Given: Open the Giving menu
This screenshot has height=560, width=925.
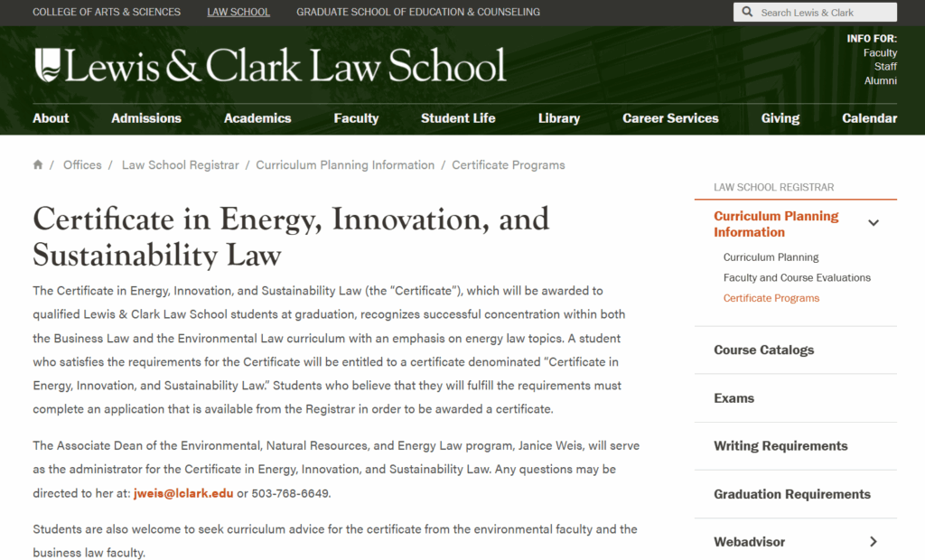Looking at the screenshot, I should (780, 118).
